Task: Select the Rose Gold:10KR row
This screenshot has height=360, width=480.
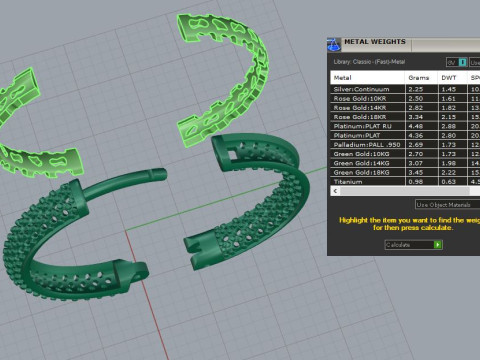Action: [x=405, y=98]
